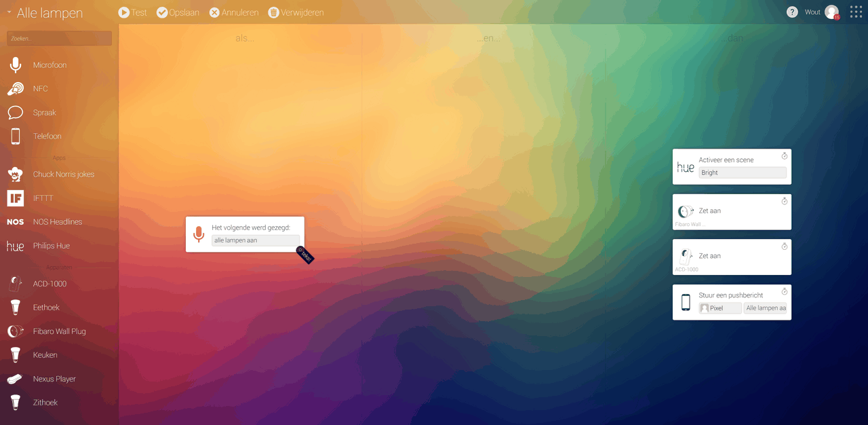
Task: Click the ACD-1000 icon on action card
Action: click(x=686, y=257)
